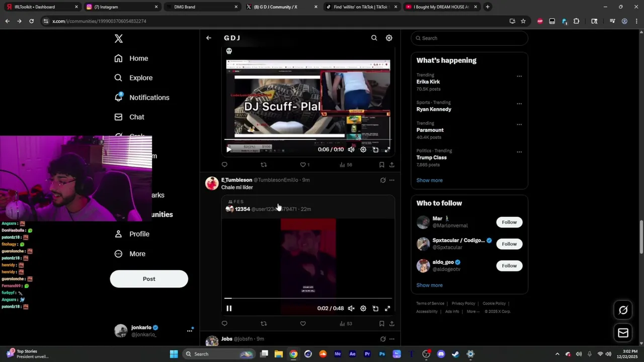Toggle picture-in-picture on DJ Scuff video
This screenshot has width=644, height=362.
click(x=375, y=149)
